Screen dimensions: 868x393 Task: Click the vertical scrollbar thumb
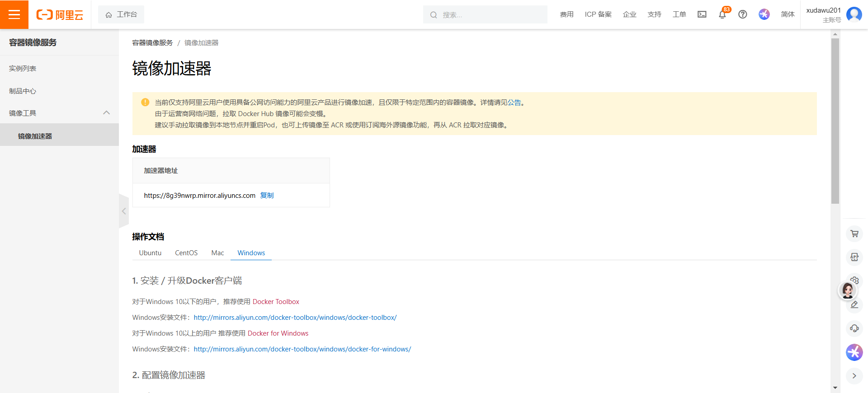[x=835, y=121]
